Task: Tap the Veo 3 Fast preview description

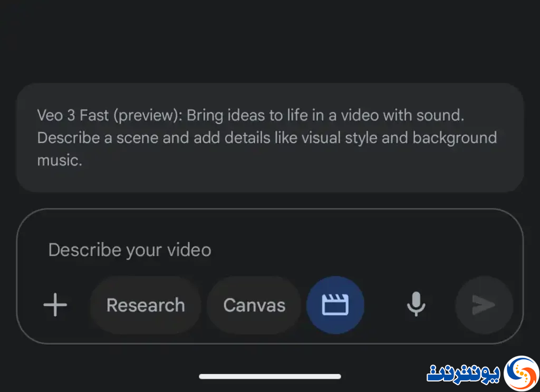Action: 270,138
